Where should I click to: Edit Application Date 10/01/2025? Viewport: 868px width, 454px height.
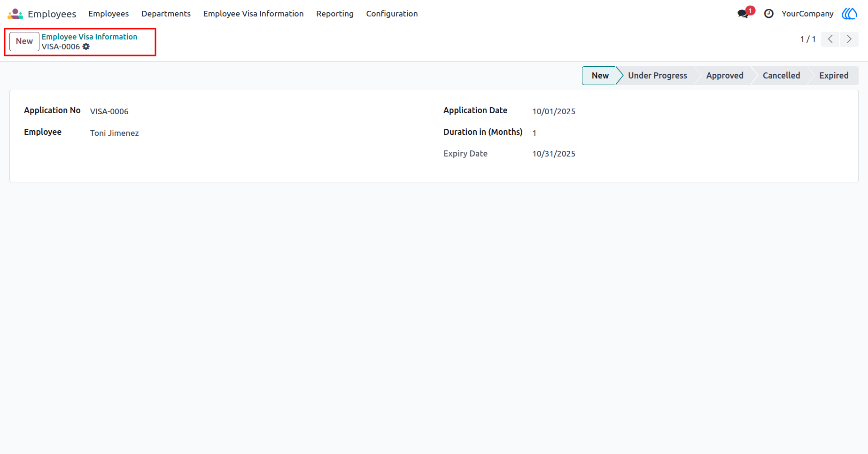[554, 111]
